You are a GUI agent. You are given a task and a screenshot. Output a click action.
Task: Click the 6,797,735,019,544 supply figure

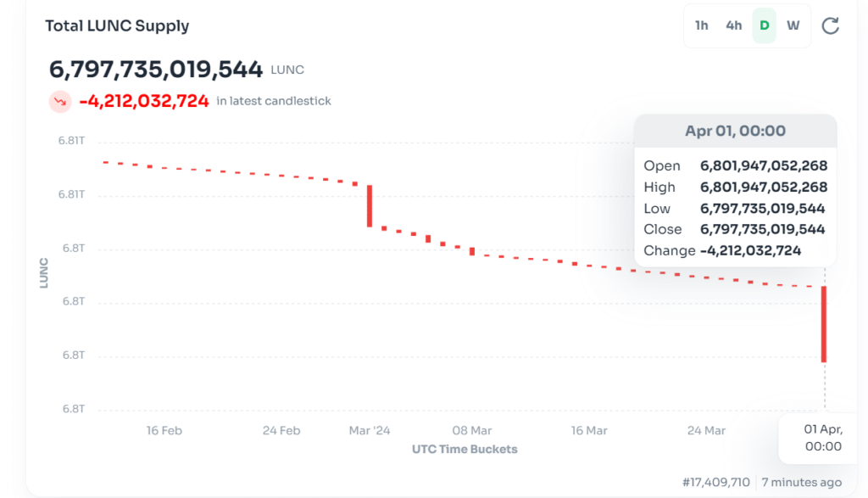click(156, 68)
